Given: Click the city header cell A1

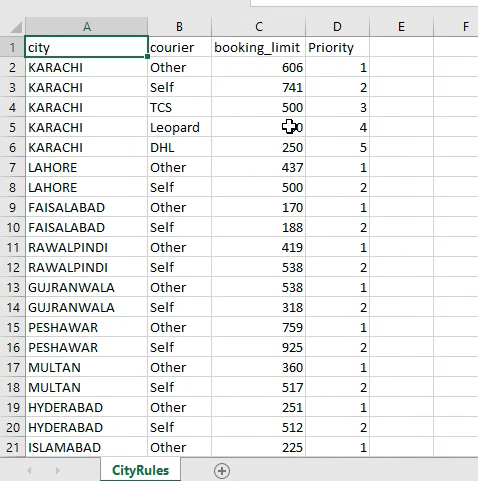Looking at the screenshot, I should coord(87,47).
